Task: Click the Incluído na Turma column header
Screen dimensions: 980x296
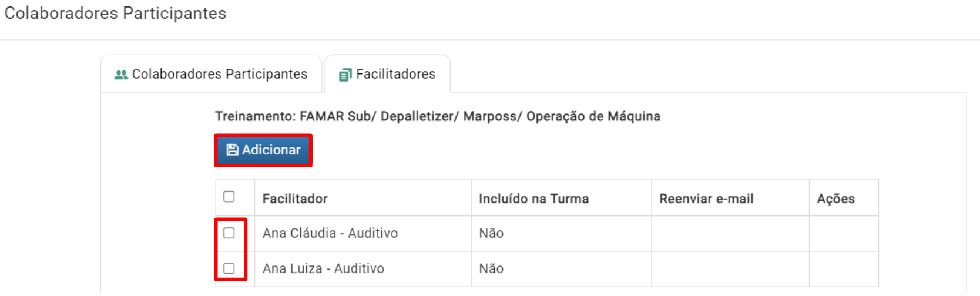Action: [533, 199]
